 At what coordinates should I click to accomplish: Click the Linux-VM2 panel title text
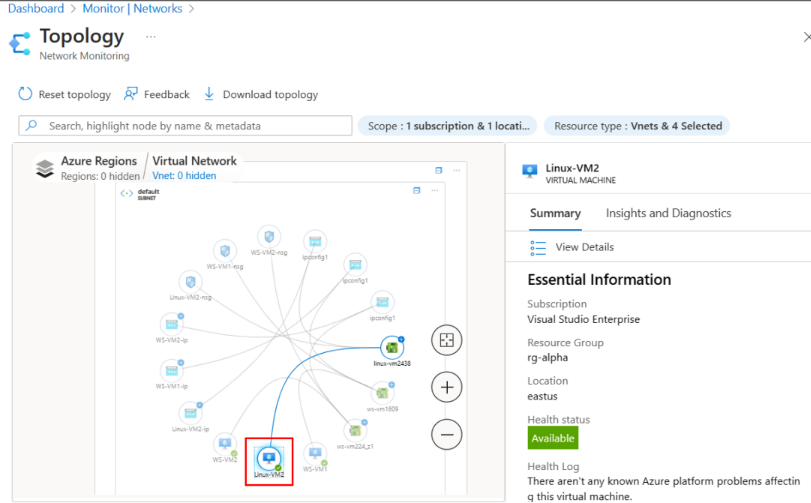(x=572, y=168)
